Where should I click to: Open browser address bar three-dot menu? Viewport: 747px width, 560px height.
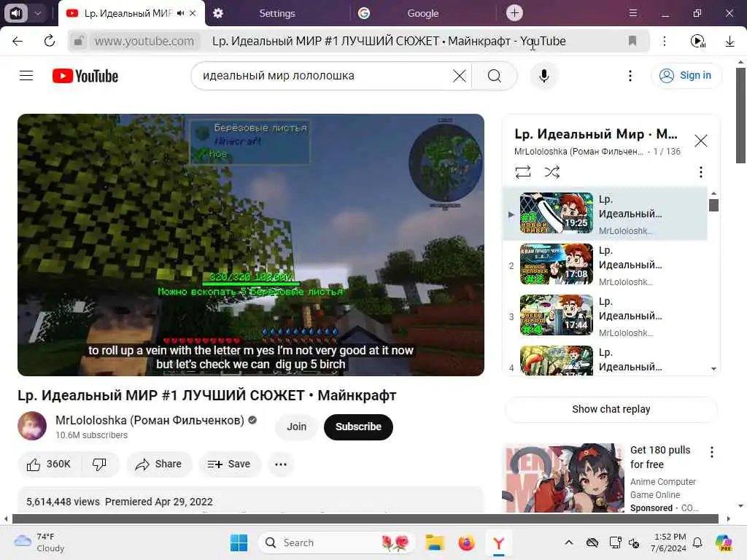(665, 41)
